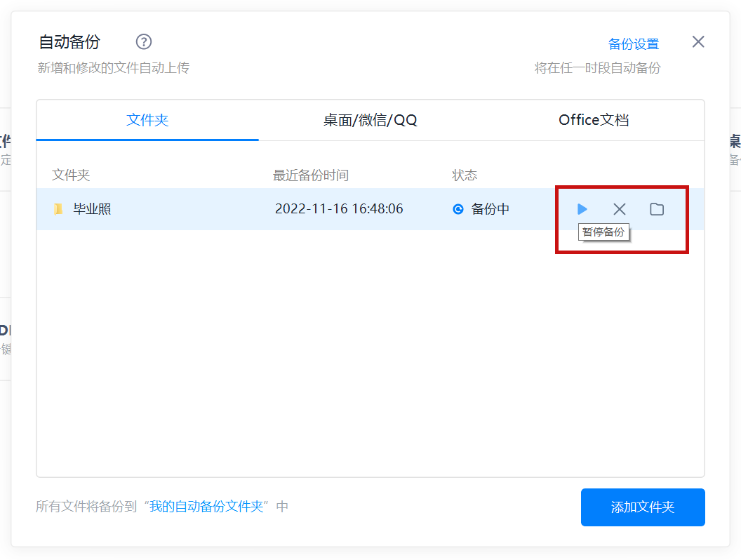Click the 2022-11-16 16:48:06 backup timestamp
This screenshot has height=560, width=741.
(339, 209)
